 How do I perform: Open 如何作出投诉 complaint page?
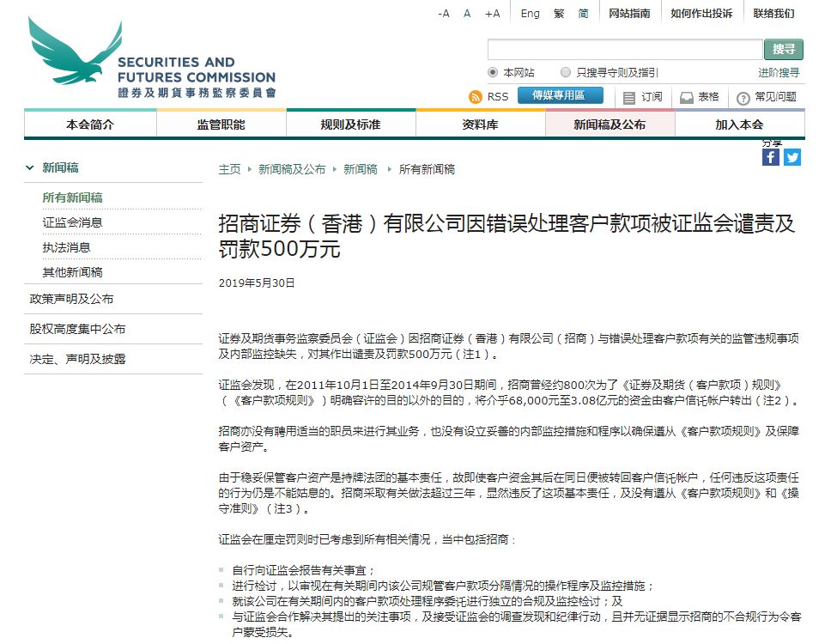click(x=701, y=14)
